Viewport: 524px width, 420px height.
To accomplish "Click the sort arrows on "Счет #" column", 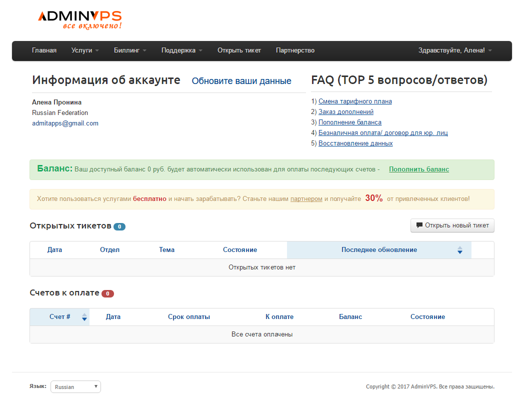I will 84,316.
